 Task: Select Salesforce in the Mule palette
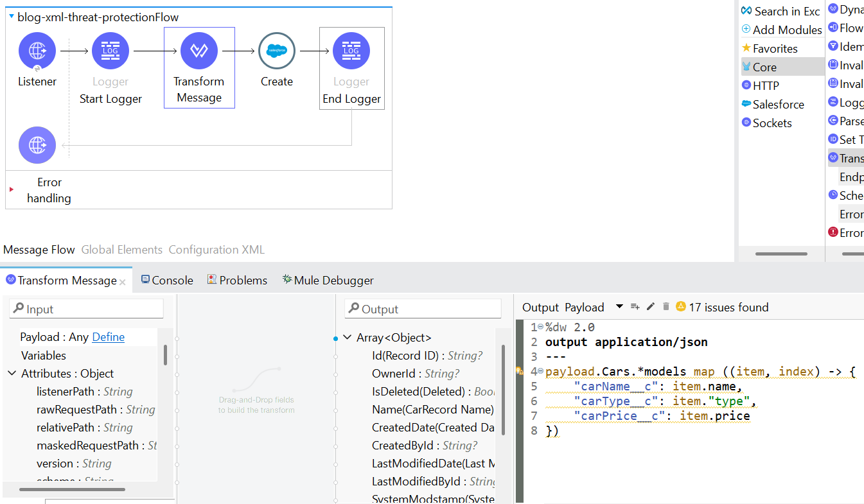pos(778,104)
